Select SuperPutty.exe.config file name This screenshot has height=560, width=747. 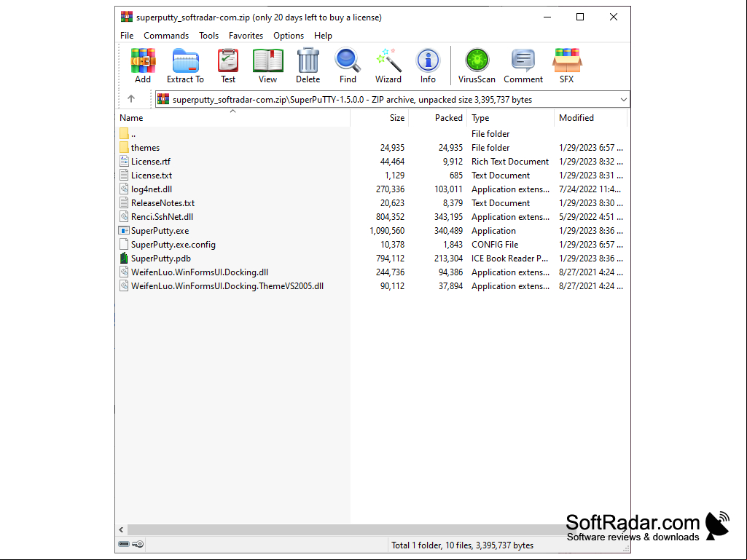click(173, 244)
